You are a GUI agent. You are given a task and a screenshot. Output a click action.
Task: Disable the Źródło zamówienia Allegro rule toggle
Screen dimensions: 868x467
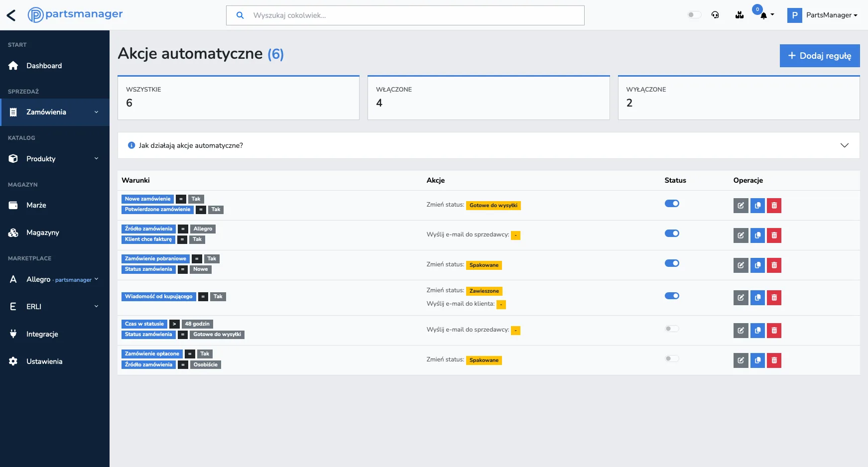click(x=672, y=233)
